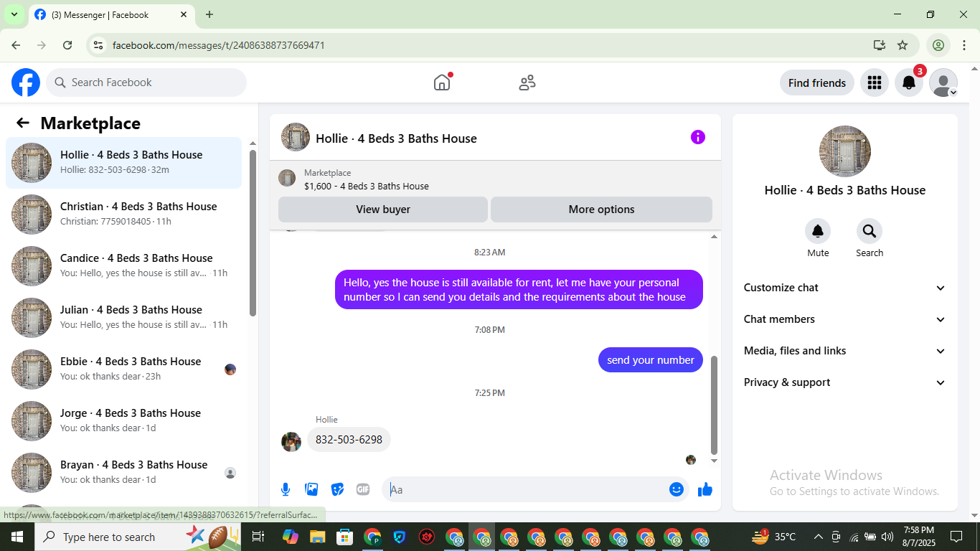The height and width of the screenshot is (551, 980).
Task: Open the Ebbie conversation
Action: coord(124,369)
